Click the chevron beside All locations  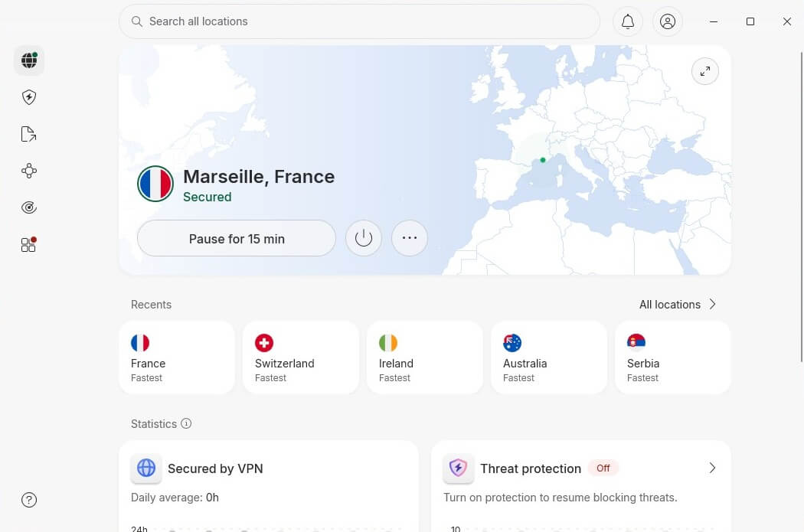pos(712,304)
